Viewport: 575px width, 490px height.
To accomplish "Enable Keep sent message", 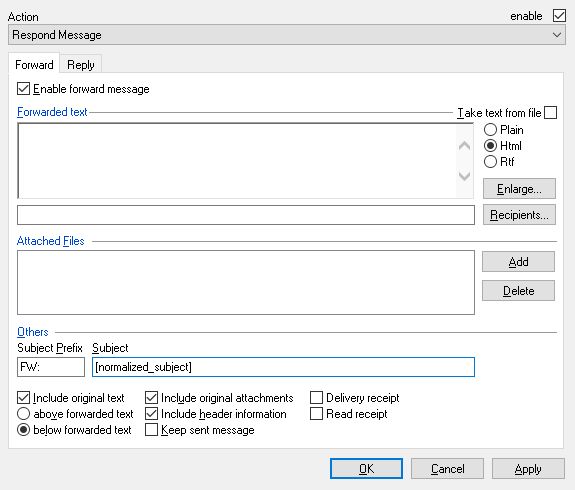I will click(x=151, y=429).
